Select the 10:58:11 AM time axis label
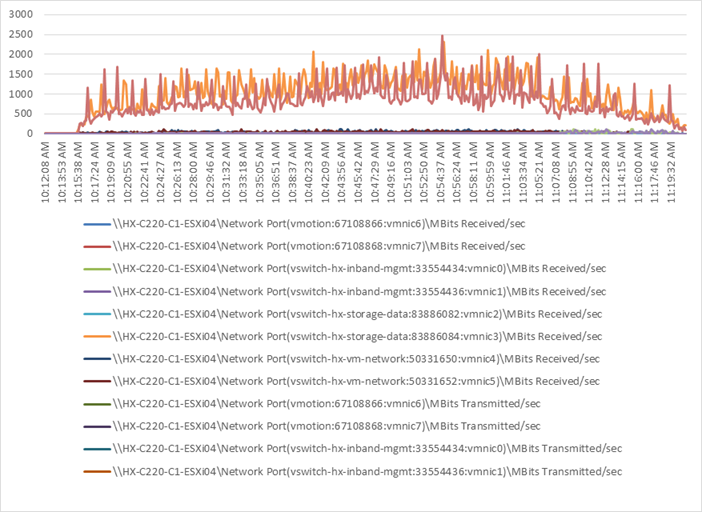 (474, 172)
